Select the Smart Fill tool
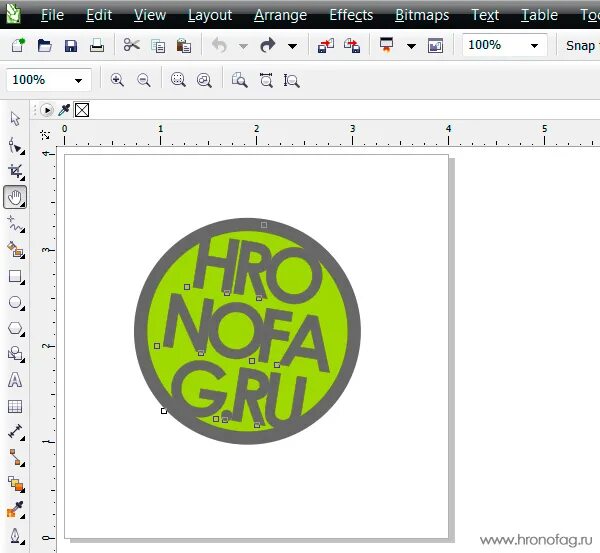 pyautogui.click(x=16, y=250)
